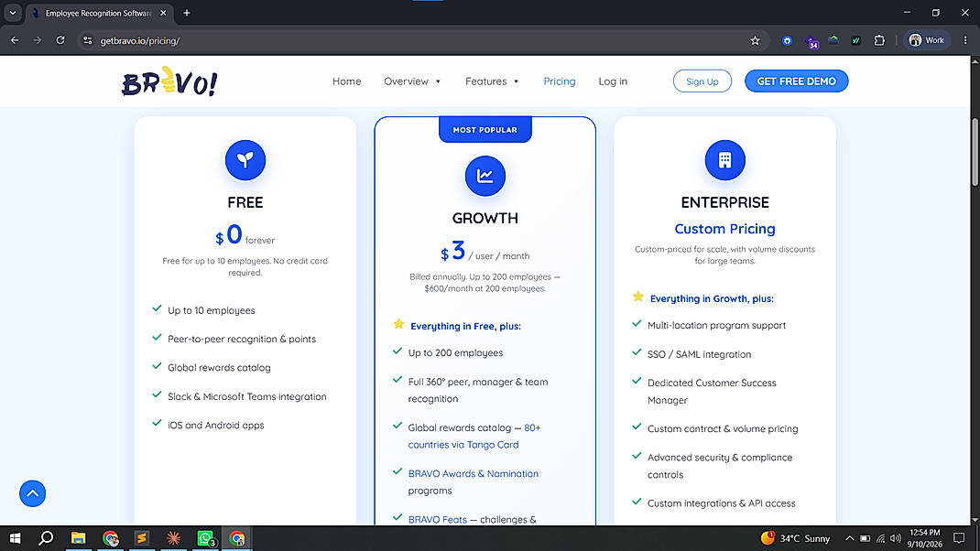Open Windows search in the taskbar
The height and width of the screenshot is (551, 980).
(x=46, y=538)
